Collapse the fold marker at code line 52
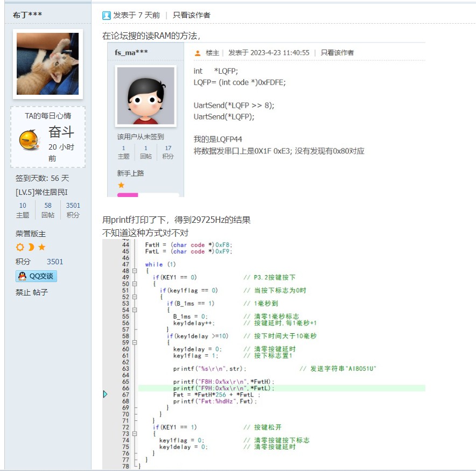476x471 pixels. (135, 297)
